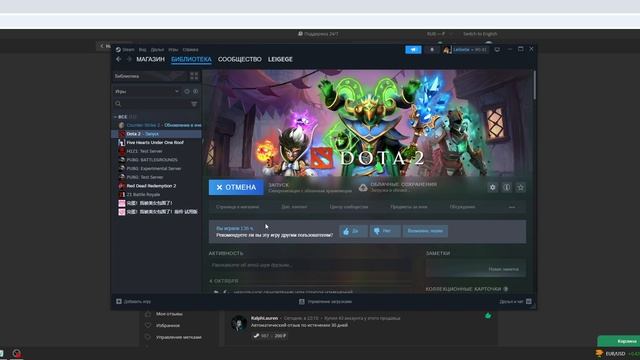640x360 pixels.
Task: Click the blue ОТМЕНА button
Action: [x=236, y=187]
